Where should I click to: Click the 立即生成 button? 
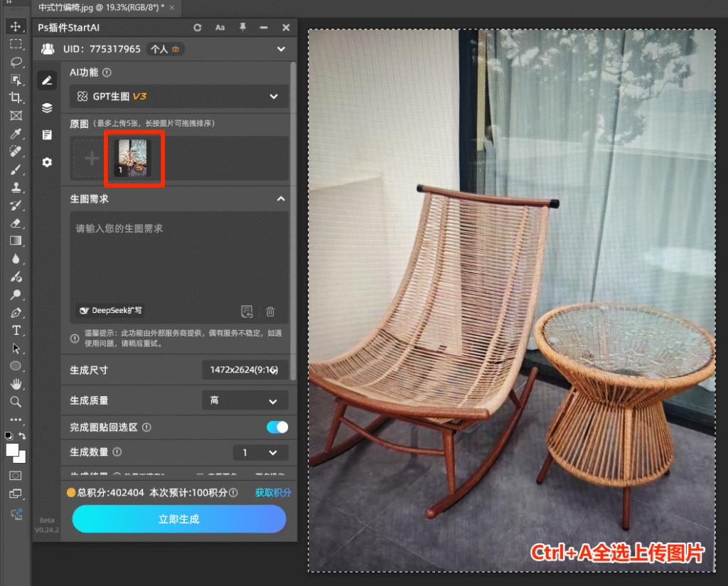pos(178,518)
